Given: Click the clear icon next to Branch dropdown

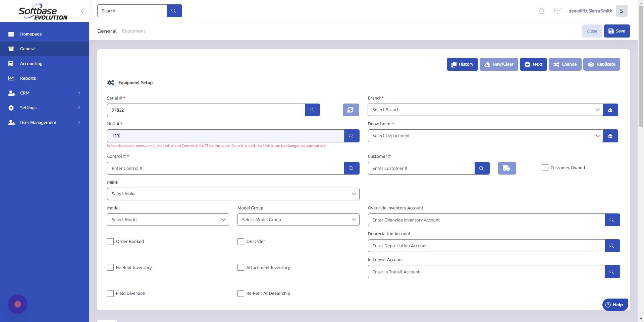Looking at the screenshot, I should [610, 110].
